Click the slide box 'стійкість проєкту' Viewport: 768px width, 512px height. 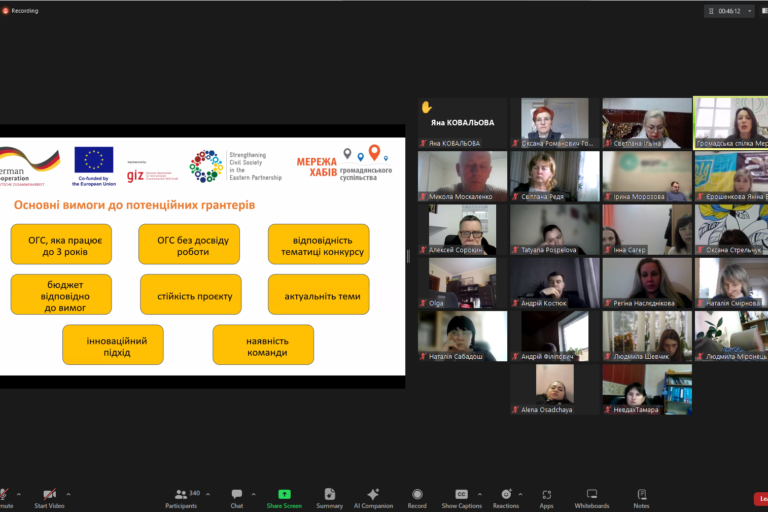(191, 294)
